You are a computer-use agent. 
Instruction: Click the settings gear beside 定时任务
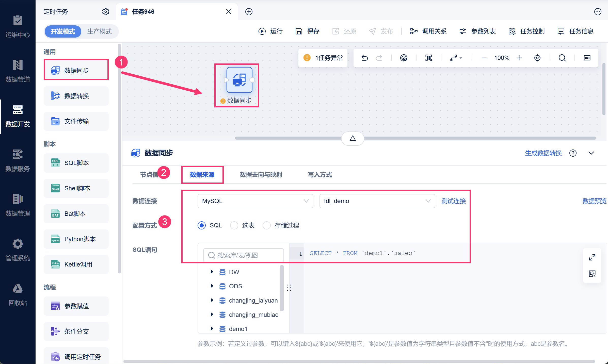point(105,12)
